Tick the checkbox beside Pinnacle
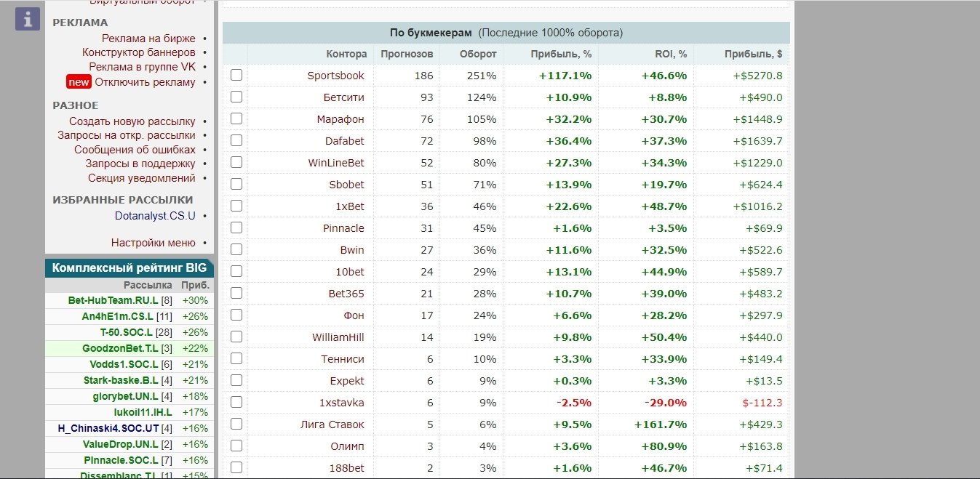Image resolution: width=980 pixels, height=479 pixels. click(236, 228)
